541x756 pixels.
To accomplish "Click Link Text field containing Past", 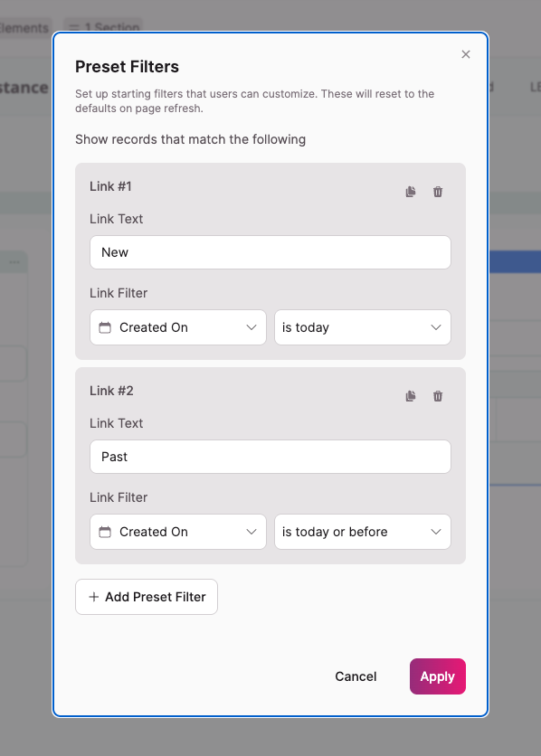I will (270, 457).
